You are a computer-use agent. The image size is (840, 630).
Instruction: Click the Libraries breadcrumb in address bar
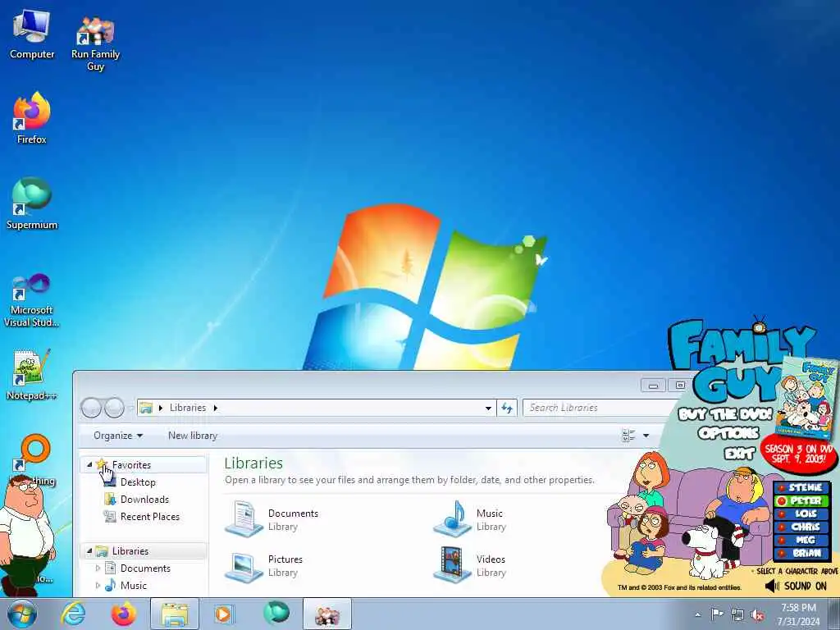click(x=188, y=408)
